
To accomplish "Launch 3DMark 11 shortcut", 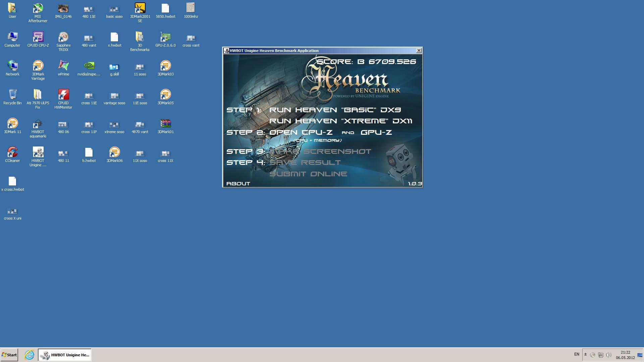I will pyautogui.click(x=12, y=126).
